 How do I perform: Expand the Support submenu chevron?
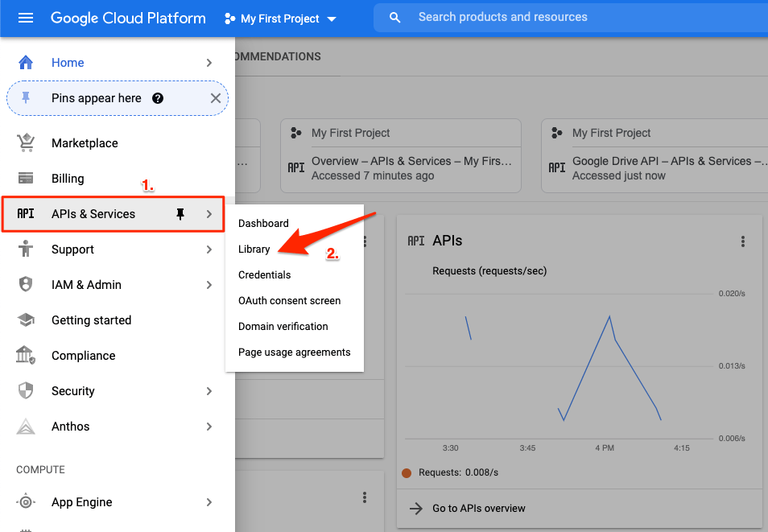point(209,250)
